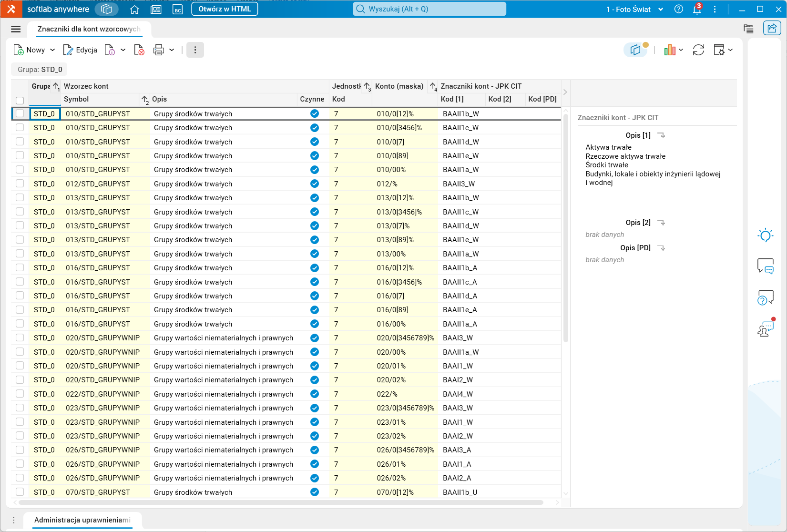Click the Nowy button

click(29, 50)
